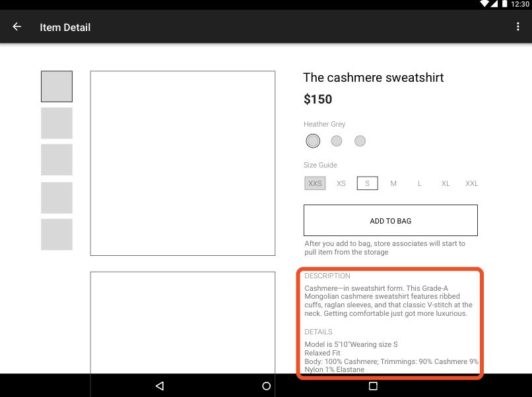This screenshot has height=397, width=532.
Task: Choose the third color swatch
Action: 360,140
